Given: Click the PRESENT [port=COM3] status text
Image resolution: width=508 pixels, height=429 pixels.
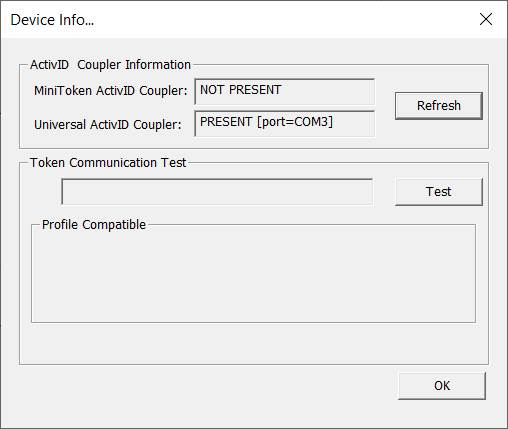Looking at the screenshot, I should click(x=266, y=122).
